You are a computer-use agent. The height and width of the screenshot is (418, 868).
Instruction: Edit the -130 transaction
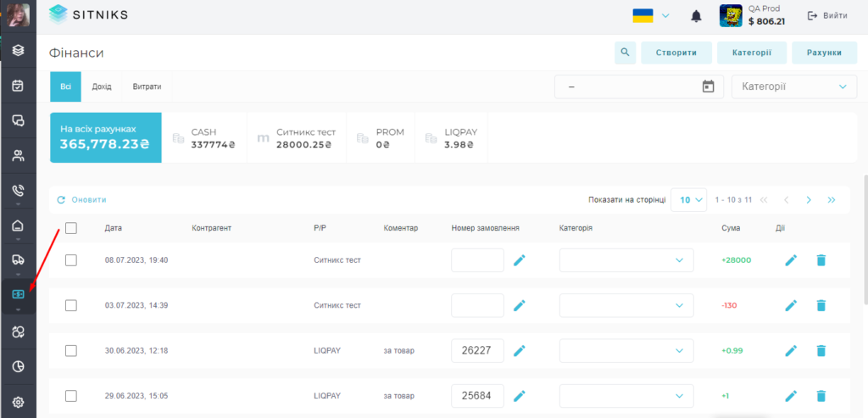[791, 305]
